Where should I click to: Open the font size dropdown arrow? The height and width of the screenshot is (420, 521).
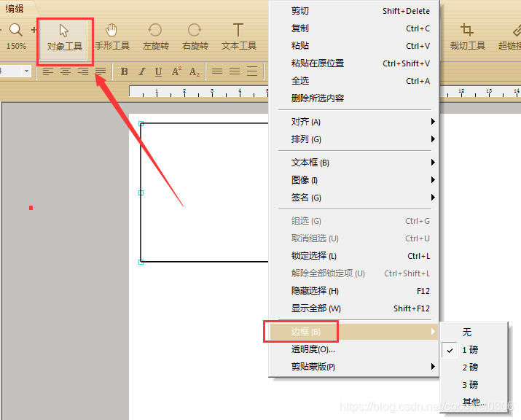point(26,71)
